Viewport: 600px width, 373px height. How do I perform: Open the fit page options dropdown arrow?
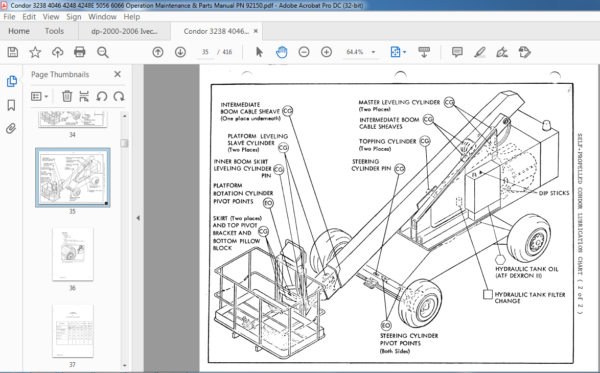coord(404,52)
